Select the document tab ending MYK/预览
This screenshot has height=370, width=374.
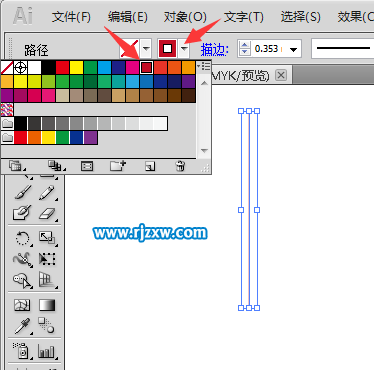coord(240,76)
